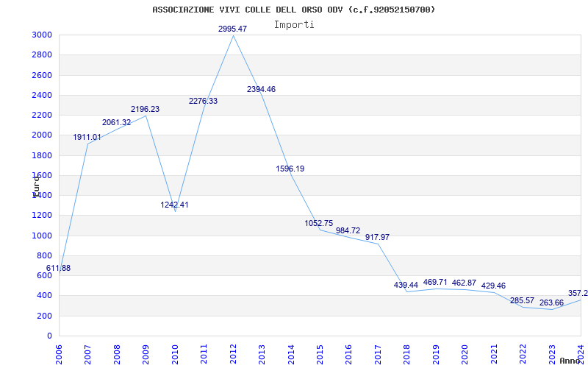This screenshot has width=588, height=368.
Task: Click the 2394.46 label
Action: pyautogui.click(x=262, y=89)
